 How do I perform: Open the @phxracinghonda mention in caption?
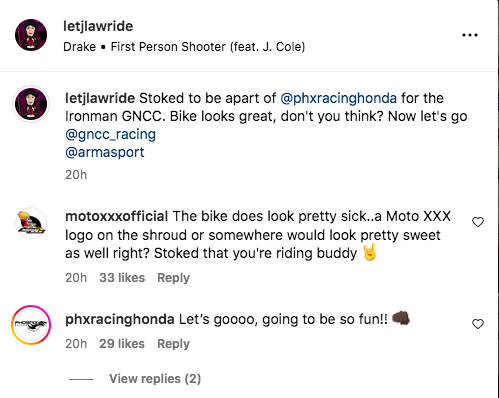338,98
